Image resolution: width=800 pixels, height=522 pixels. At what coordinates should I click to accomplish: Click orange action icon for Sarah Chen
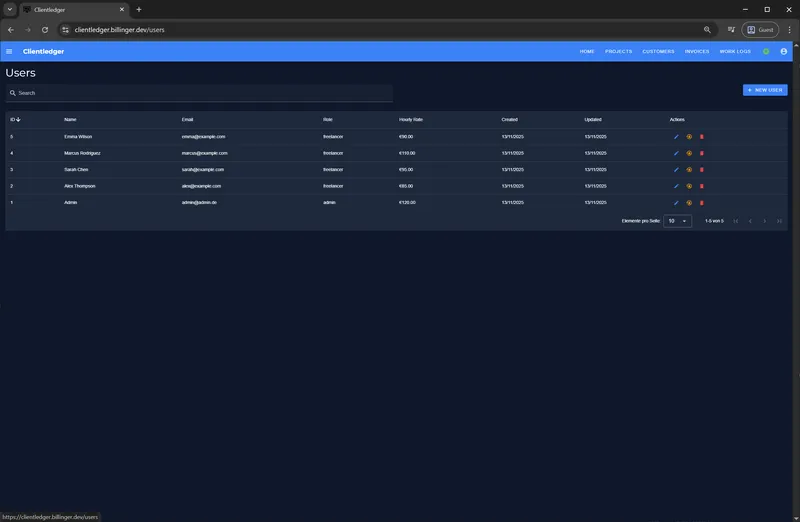[689, 169]
